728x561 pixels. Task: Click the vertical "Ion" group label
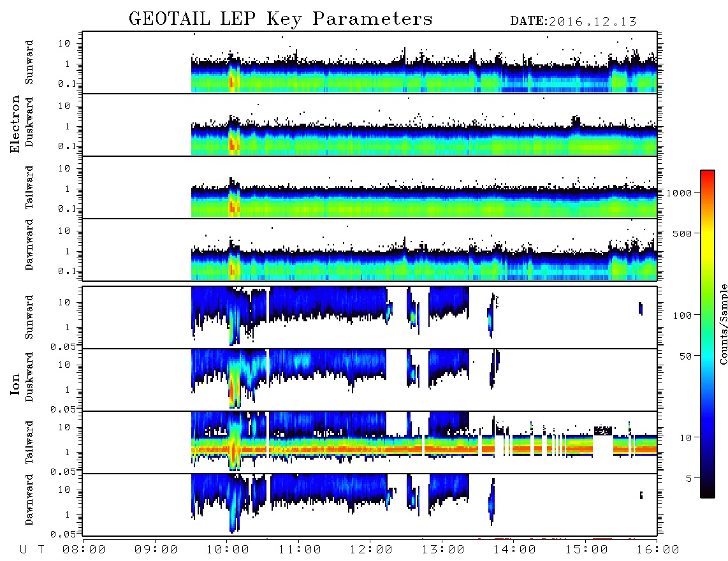(15, 384)
